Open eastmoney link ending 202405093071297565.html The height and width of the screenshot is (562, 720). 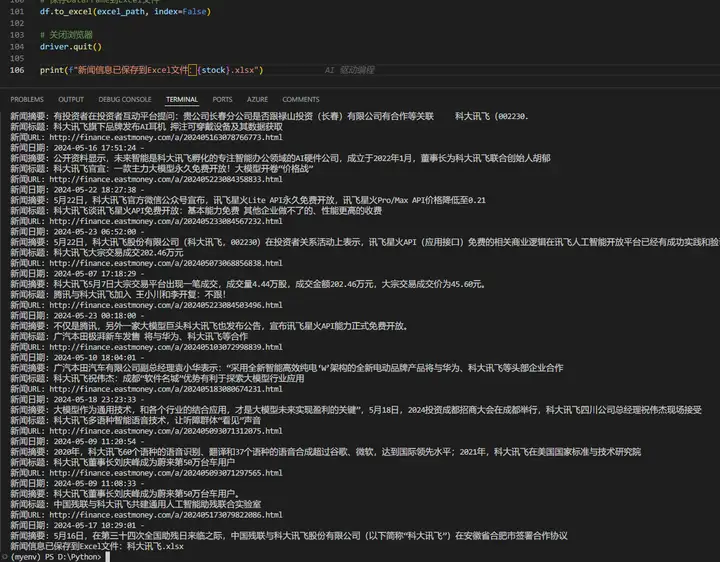[x=166, y=473]
